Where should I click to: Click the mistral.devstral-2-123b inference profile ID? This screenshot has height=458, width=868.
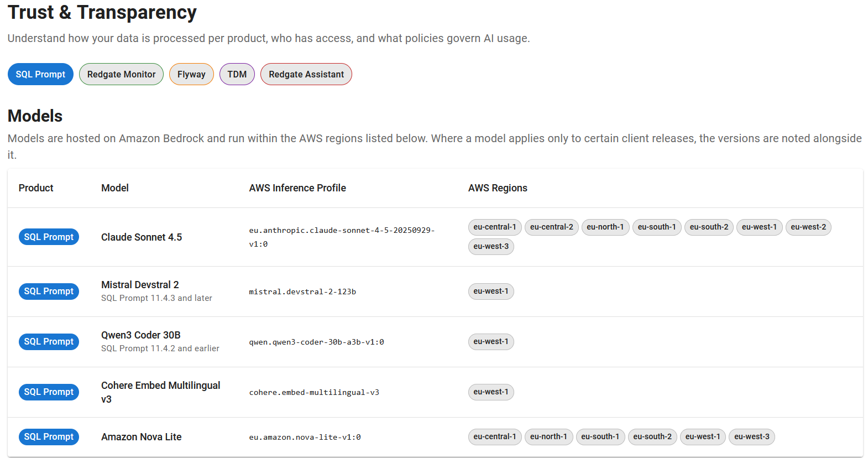(x=302, y=292)
